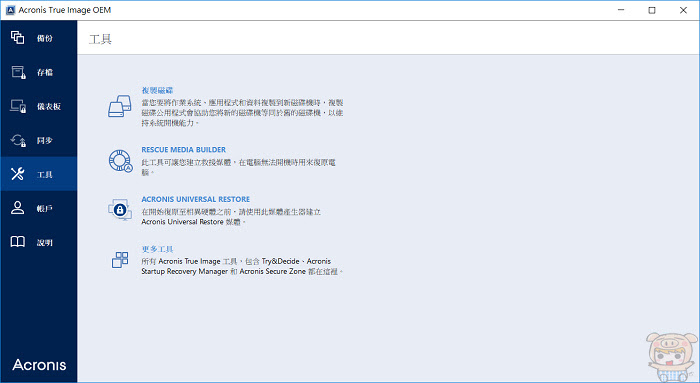
Task: Click the Acronis app icon in title bar
Action: pyautogui.click(x=10, y=10)
